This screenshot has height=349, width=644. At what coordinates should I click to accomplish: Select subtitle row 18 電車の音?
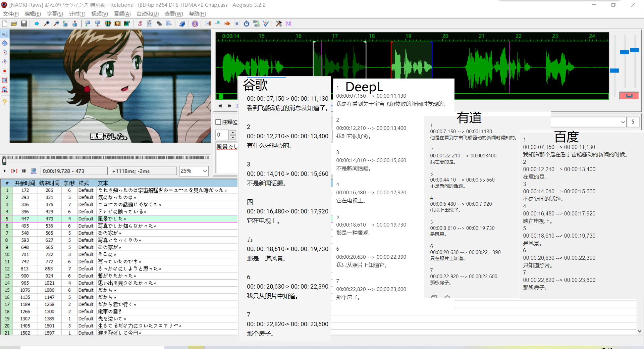(x=119, y=311)
